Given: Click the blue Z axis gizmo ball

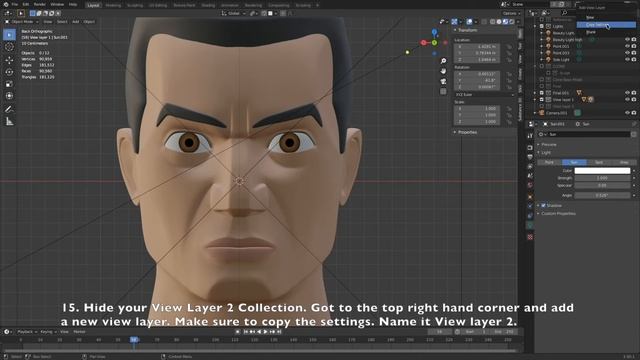Looking at the screenshot, I should [x=434, y=32].
